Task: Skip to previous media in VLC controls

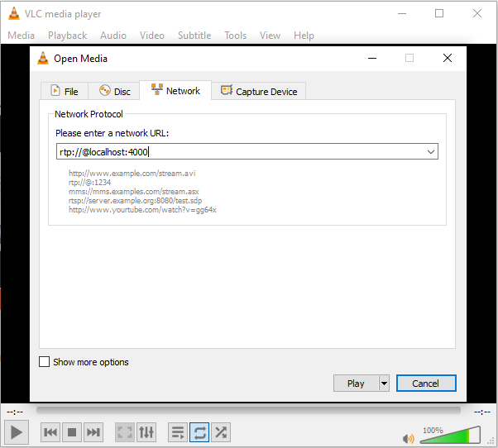Action: point(50,432)
